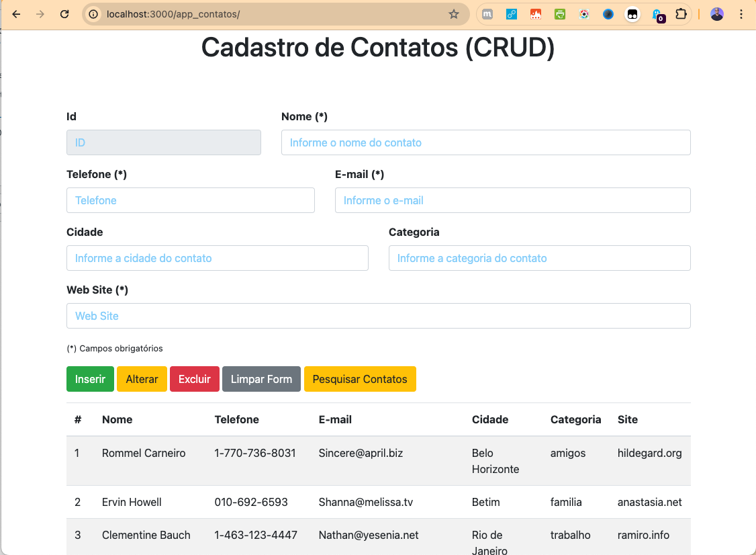Screen dimensions: 756x555
Task: Click the gray 'm' extension icon
Action: point(487,13)
